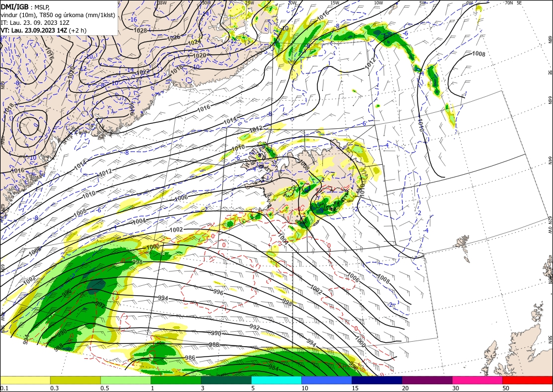Pick the blue 10–15 legend swatch
This screenshot has width=553, height=392.
(327, 380)
